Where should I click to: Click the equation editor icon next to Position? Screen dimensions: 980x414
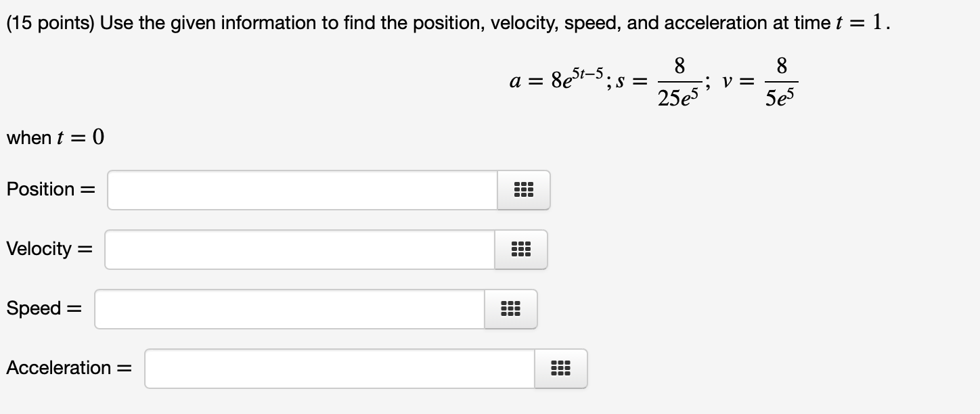(x=523, y=190)
